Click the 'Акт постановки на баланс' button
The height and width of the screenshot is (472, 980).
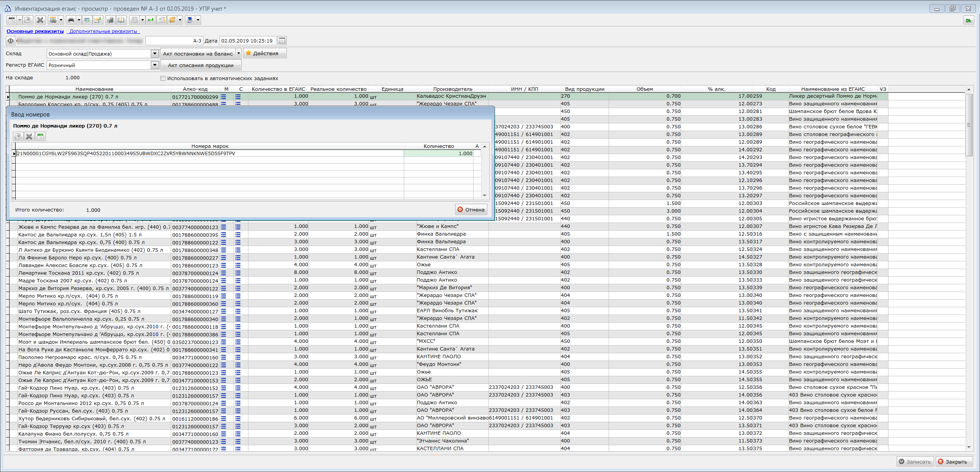pos(198,53)
